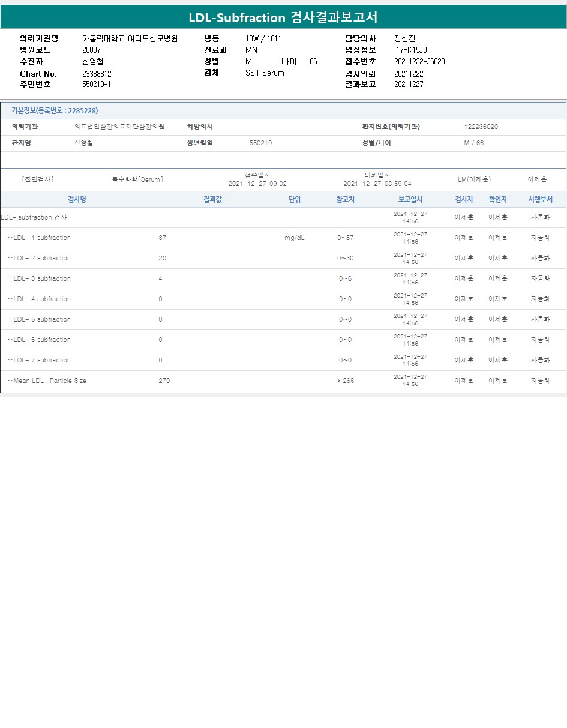
Task: Click the LDL- 3 result value 4
Action: 161,278
